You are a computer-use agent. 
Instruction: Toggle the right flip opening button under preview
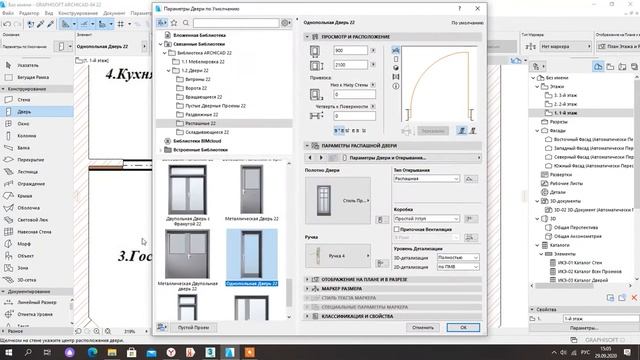point(473,131)
